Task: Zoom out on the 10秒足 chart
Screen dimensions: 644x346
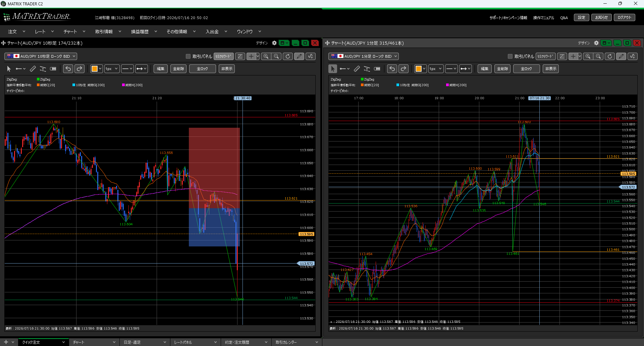Action: click(x=276, y=56)
